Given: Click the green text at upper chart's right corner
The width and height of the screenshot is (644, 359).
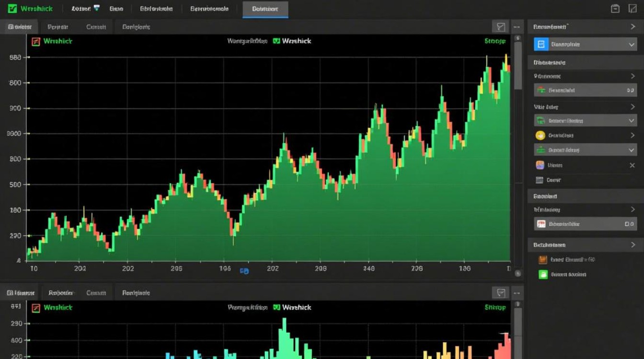Looking at the screenshot, I should pos(495,42).
